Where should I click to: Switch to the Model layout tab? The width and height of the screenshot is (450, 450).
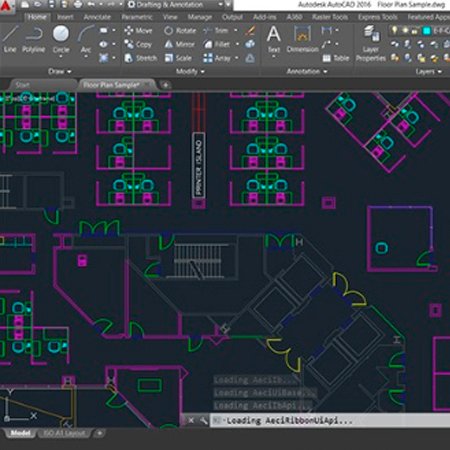[x=21, y=433]
